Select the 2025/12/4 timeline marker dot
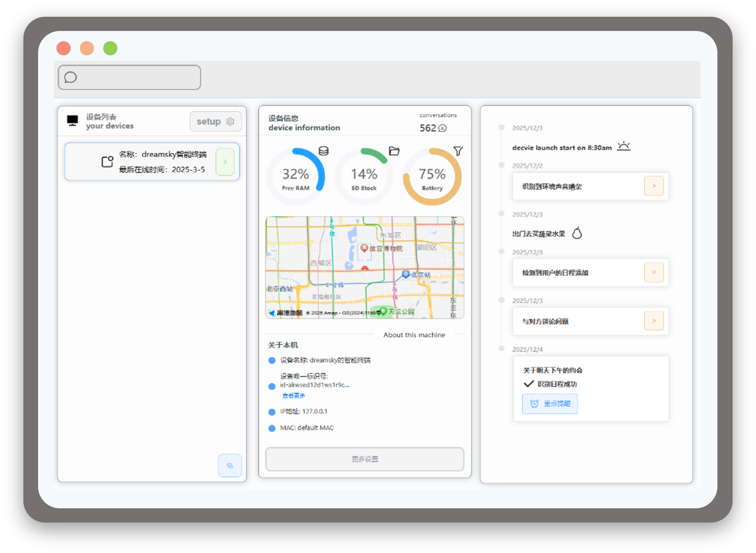This screenshot has height=553, width=756. (x=501, y=348)
